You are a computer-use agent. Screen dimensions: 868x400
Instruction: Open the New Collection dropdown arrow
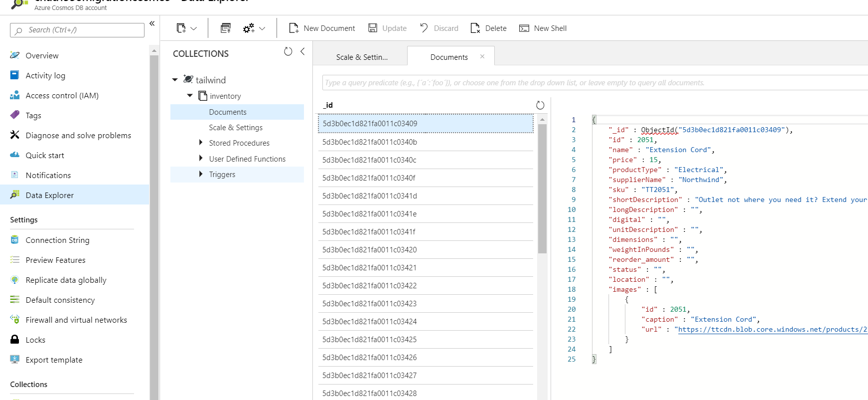194,29
